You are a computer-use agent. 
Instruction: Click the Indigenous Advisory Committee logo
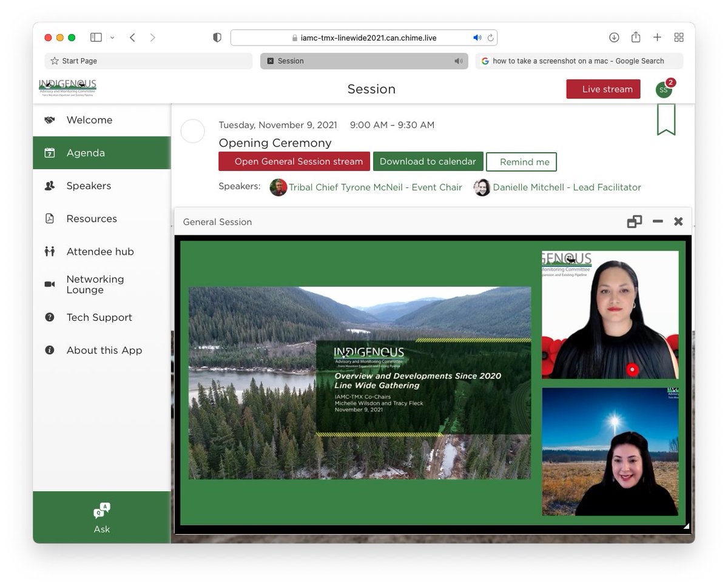click(67, 88)
